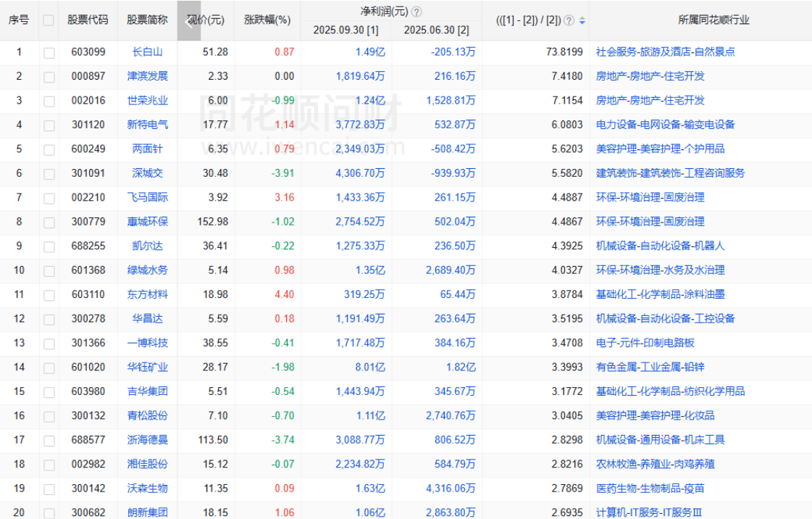812x519 pixels.
Task: Click the 2025.06.30 [2] sub-column header
Action: pyautogui.click(x=436, y=30)
